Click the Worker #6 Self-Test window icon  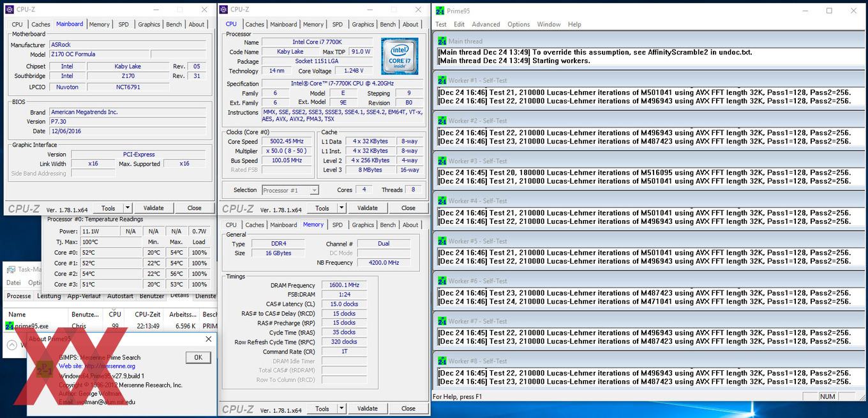(442, 281)
